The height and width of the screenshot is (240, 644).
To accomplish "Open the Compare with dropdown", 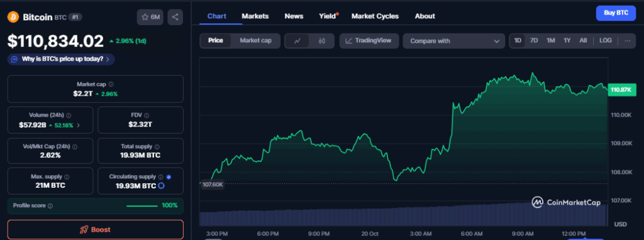I will coord(454,41).
